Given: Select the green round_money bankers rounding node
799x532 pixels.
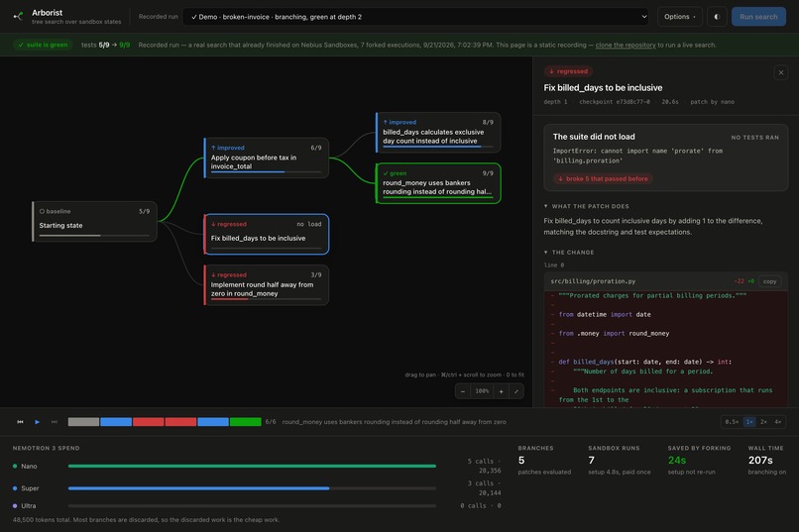Looking at the screenshot, I should click(438, 183).
